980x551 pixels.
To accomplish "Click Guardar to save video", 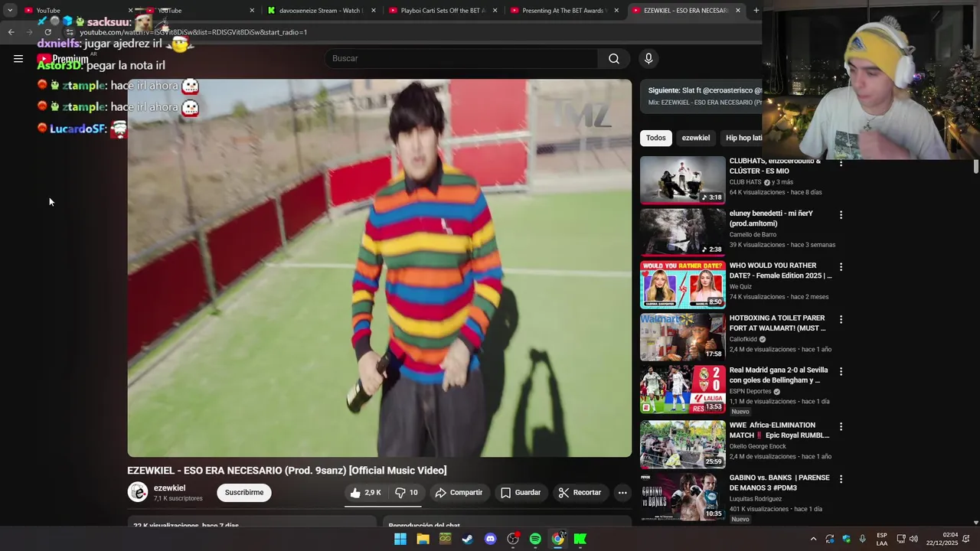I will (521, 493).
